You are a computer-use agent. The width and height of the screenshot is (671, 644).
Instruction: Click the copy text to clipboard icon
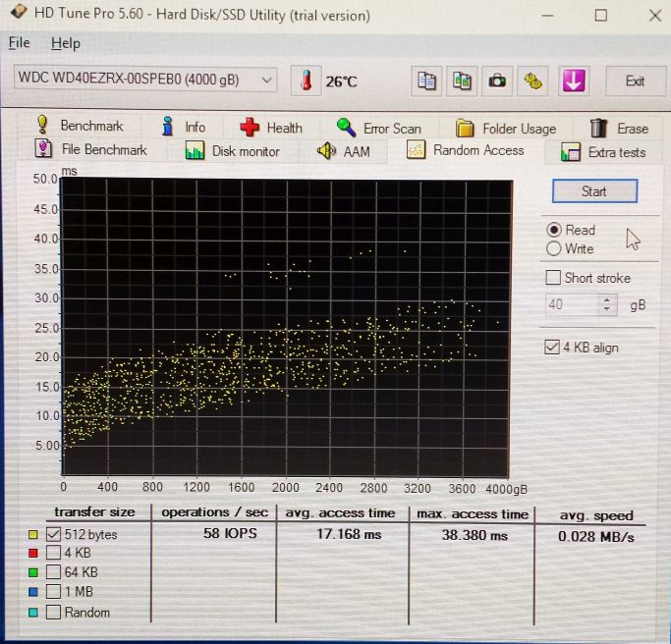tap(426, 80)
